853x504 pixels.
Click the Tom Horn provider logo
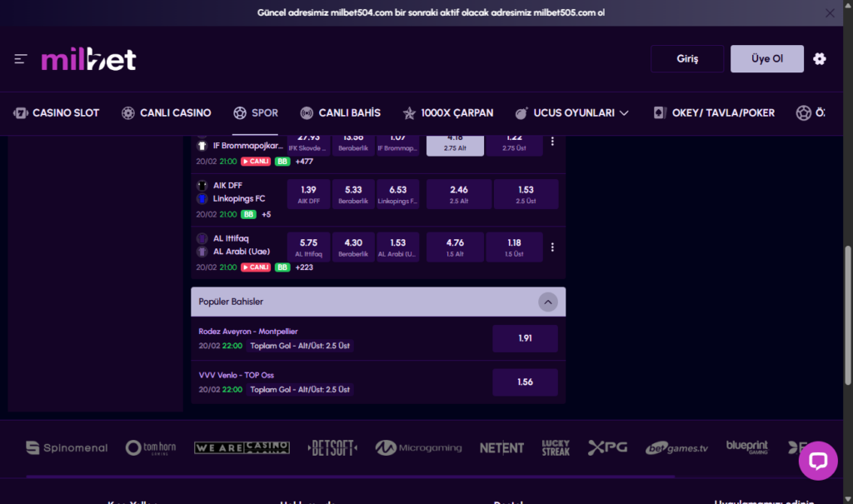point(151,448)
